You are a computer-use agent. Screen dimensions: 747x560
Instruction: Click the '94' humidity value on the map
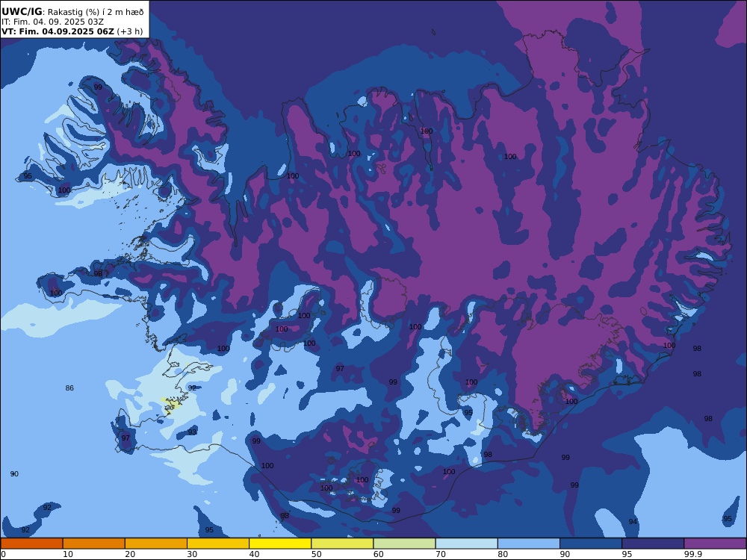(633, 522)
